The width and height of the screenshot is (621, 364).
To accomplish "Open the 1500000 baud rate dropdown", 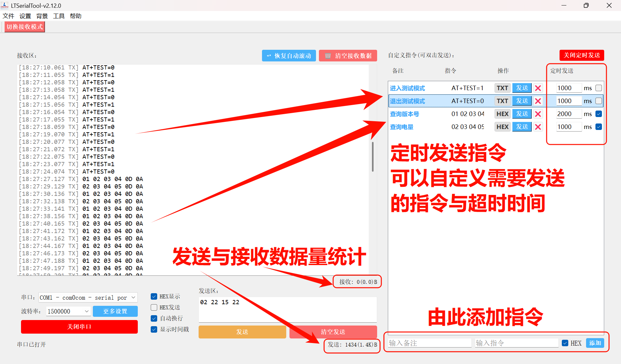I will pyautogui.click(x=68, y=311).
